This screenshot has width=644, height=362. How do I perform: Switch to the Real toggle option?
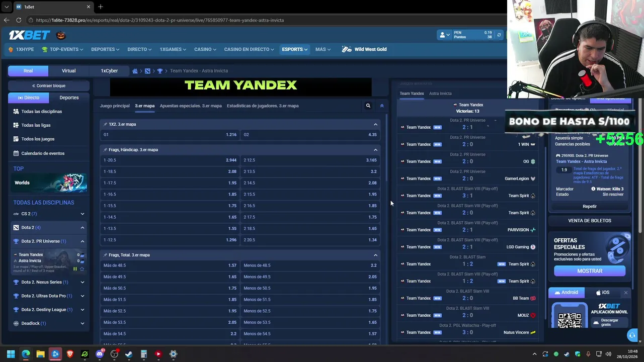click(x=28, y=71)
